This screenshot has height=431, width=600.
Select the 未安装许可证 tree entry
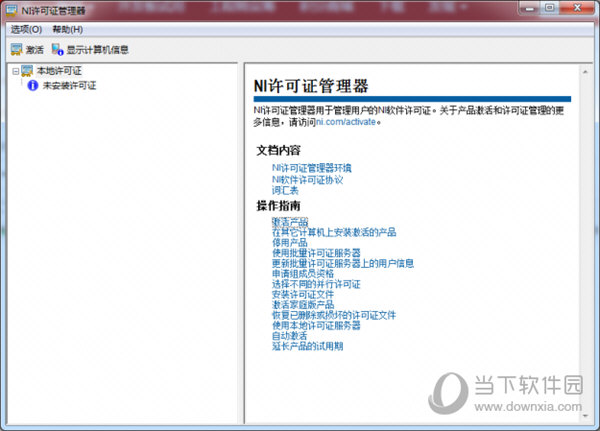point(69,85)
